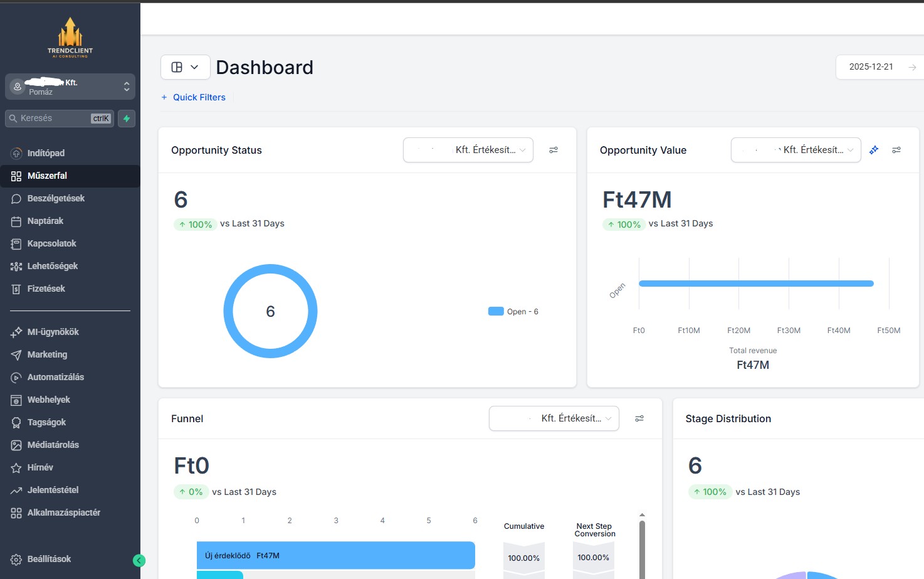This screenshot has width=924, height=579.
Task: Open Funnel widget settings icon
Action: [x=639, y=418]
